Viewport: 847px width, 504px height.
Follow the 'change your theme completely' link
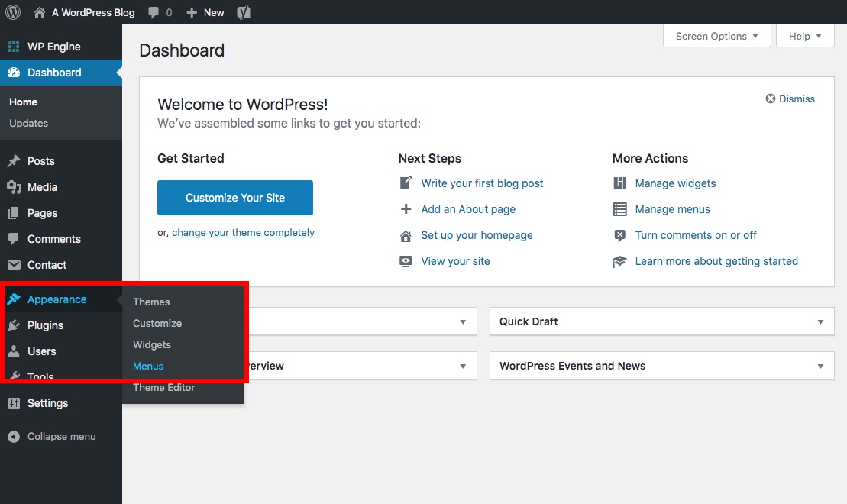[x=243, y=232]
